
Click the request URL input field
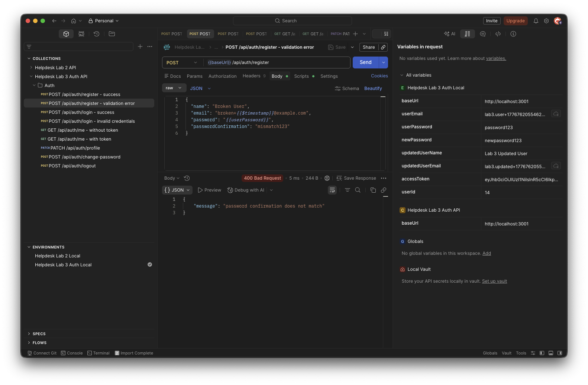point(277,62)
